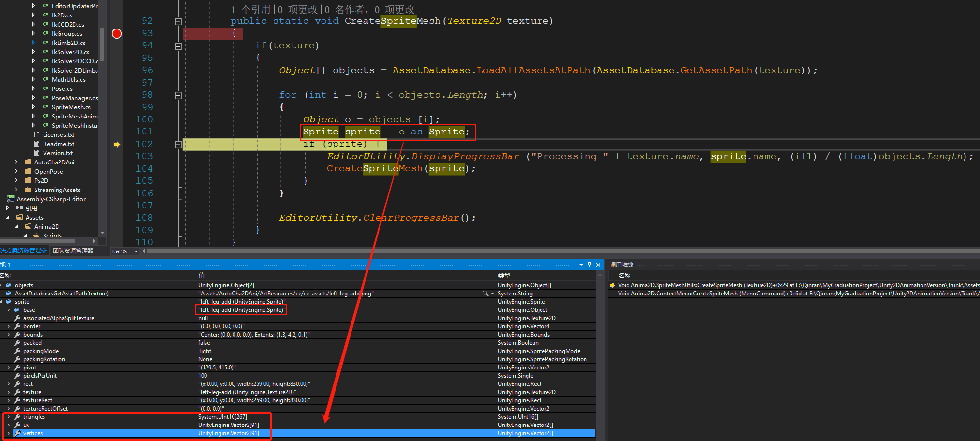980x441 pixels.
Task: Open Watch 1 window options dropdown
Action: click(581, 265)
